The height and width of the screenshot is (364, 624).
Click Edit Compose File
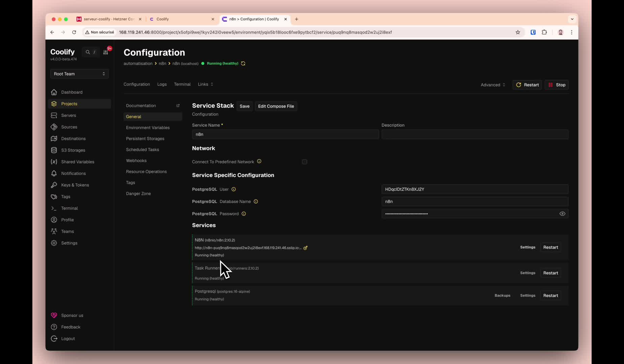(x=276, y=107)
